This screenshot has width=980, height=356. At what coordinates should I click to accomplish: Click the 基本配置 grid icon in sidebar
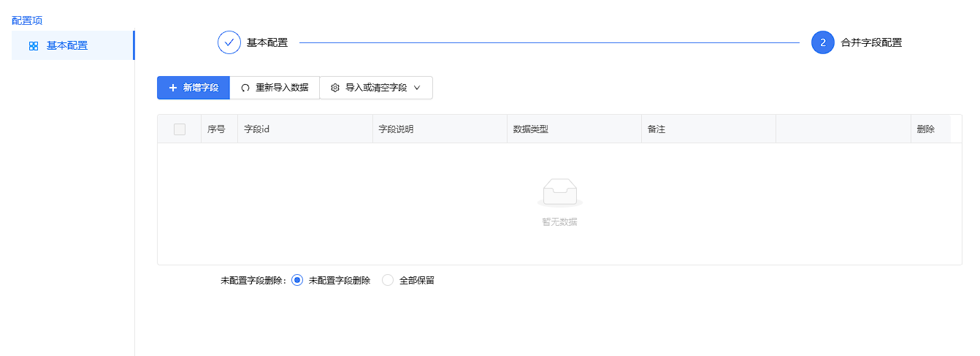tap(34, 46)
